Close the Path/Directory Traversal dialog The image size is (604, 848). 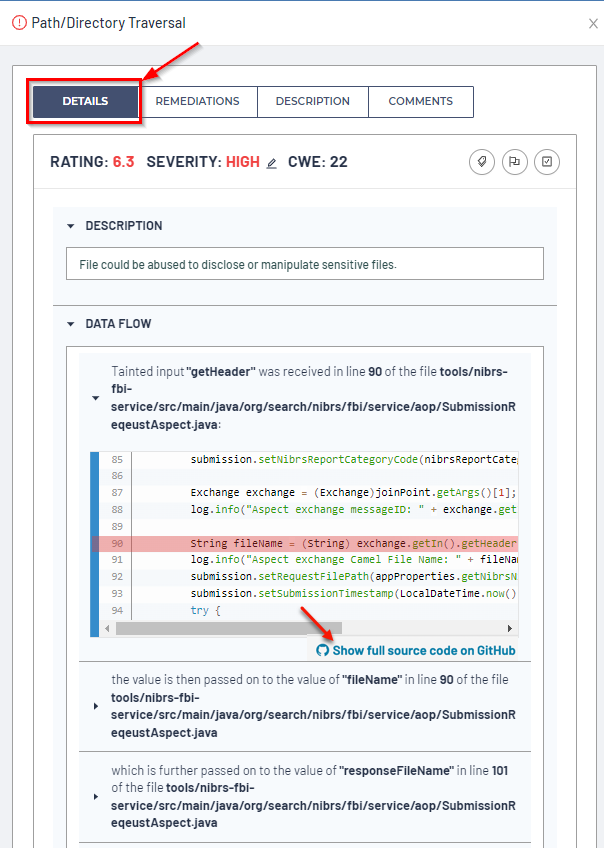coord(593,23)
